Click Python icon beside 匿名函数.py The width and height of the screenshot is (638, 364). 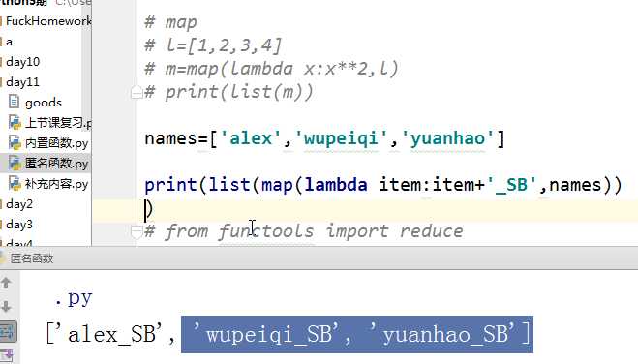click(x=15, y=163)
